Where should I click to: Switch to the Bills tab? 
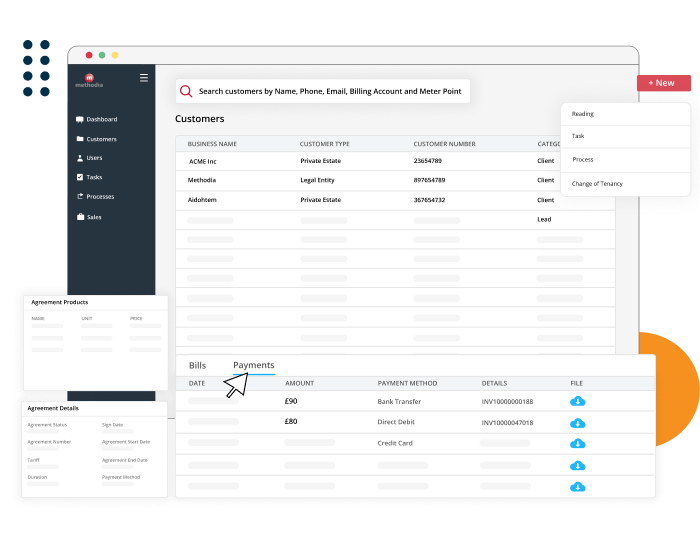pos(197,365)
